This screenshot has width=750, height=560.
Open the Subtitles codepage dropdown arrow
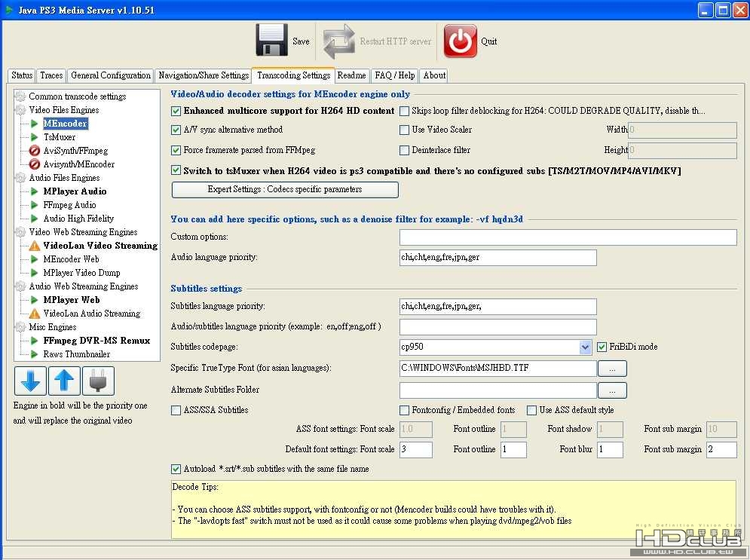585,347
